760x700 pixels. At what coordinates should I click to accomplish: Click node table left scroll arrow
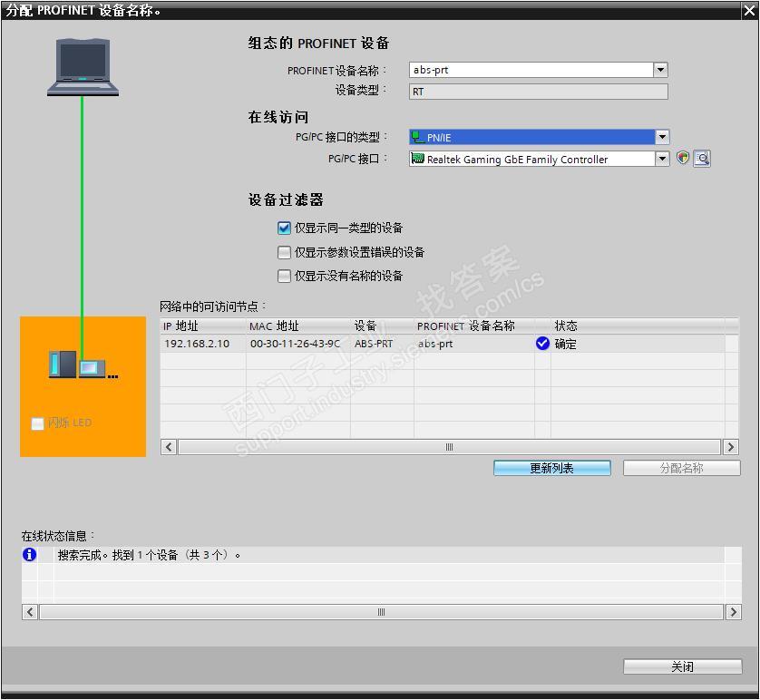tap(169, 447)
